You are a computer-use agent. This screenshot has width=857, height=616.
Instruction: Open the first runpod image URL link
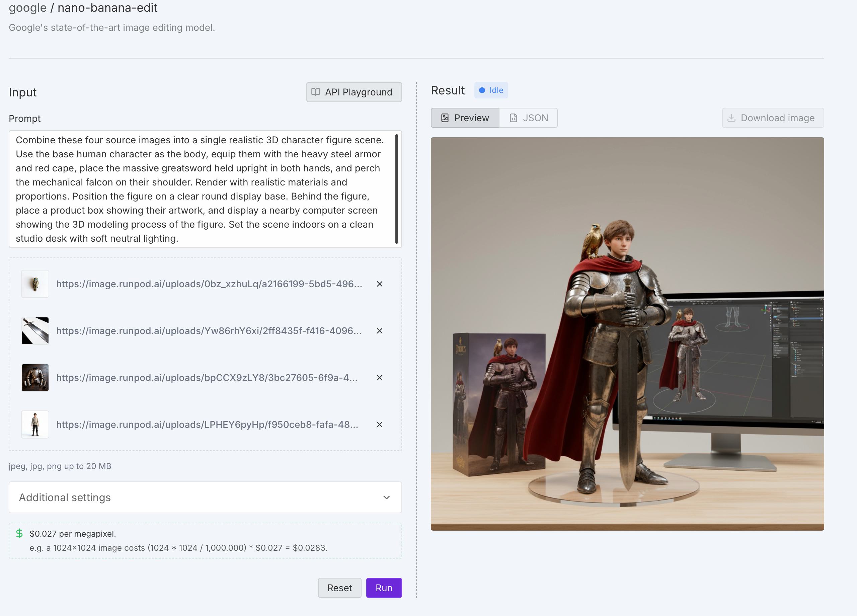click(x=209, y=284)
